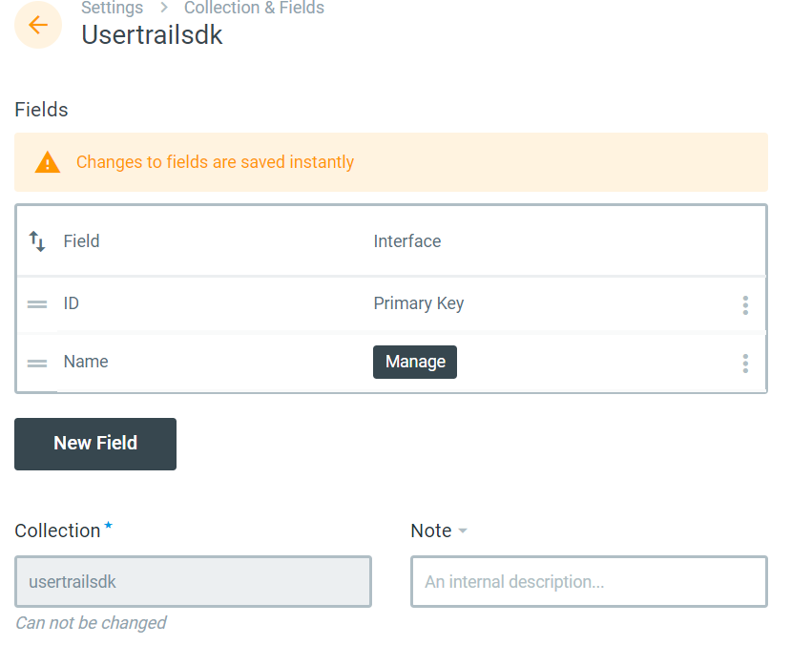The width and height of the screenshot is (812, 666).
Task: Open Settings from the breadcrumb
Action: click(112, 9)
